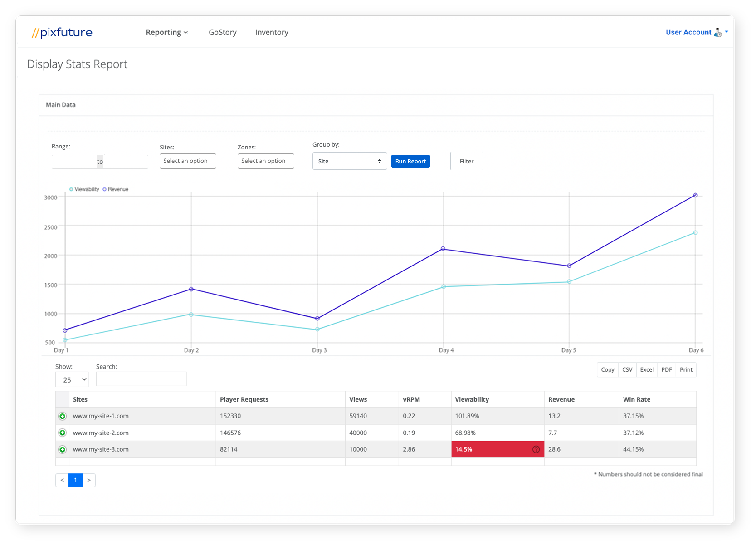Click the Run Report button
This screenshot has width=756, height=546.
coord(410,161)
